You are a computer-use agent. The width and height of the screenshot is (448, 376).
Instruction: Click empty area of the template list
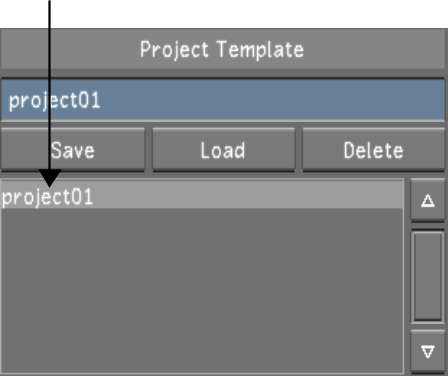202,290
